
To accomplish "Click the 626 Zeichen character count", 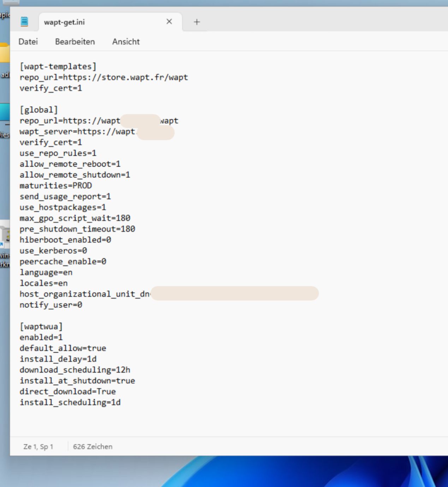I will [x=92, y=447].
